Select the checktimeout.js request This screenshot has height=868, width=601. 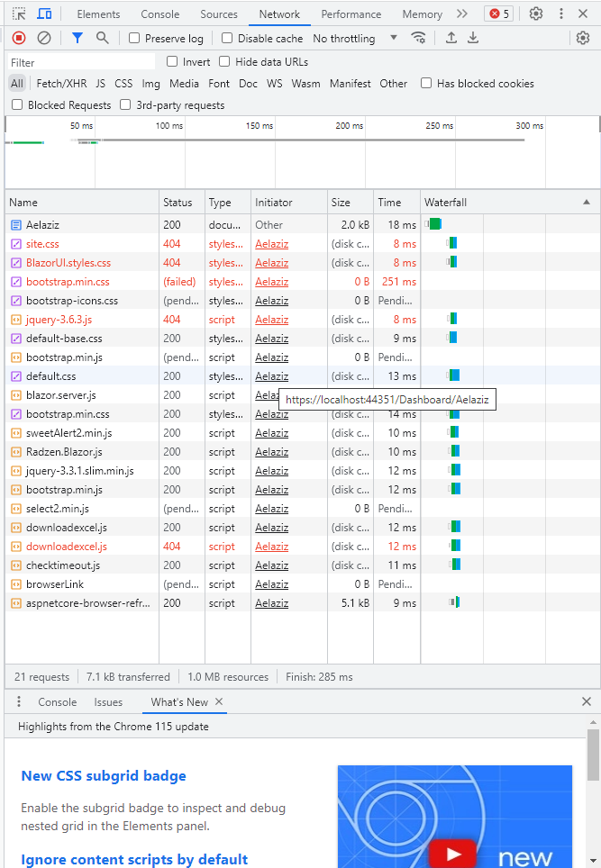coord(303,565)
